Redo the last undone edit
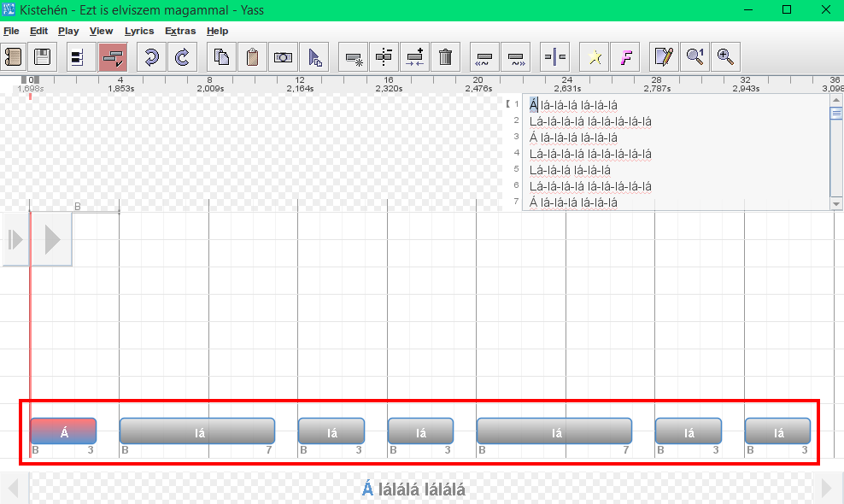This screenshot has width=844, height=504. [182, 56]
